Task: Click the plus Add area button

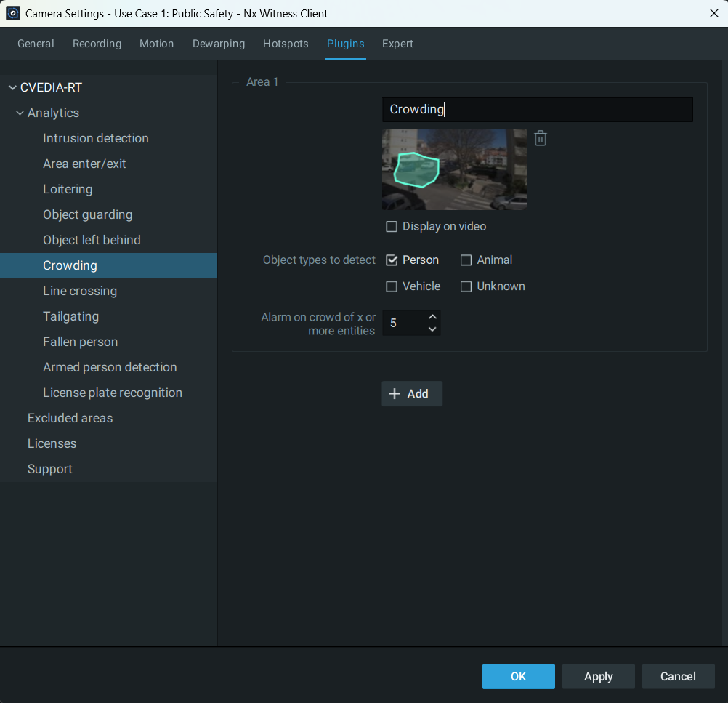Action: (411, 393)
